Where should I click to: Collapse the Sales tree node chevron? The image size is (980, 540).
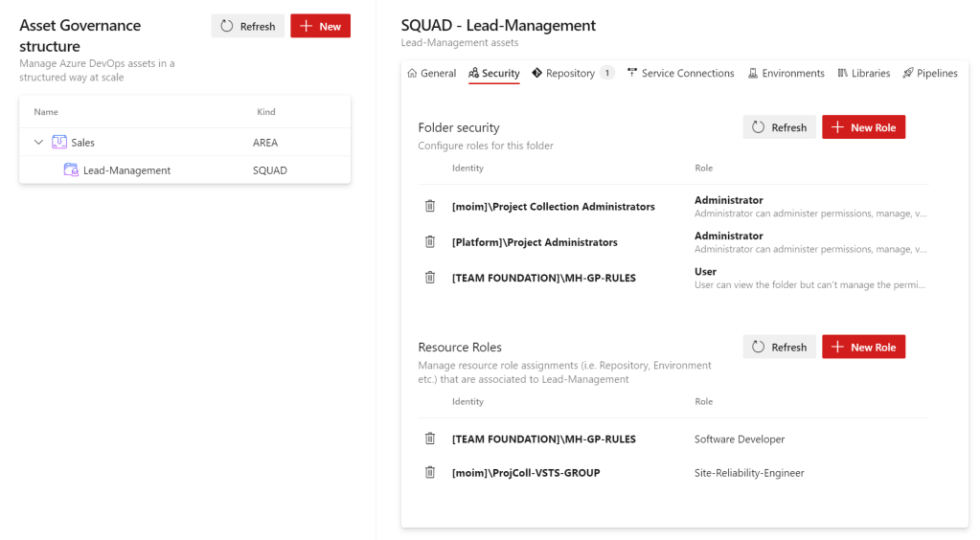pyautogui.click(x=39, y=143)
